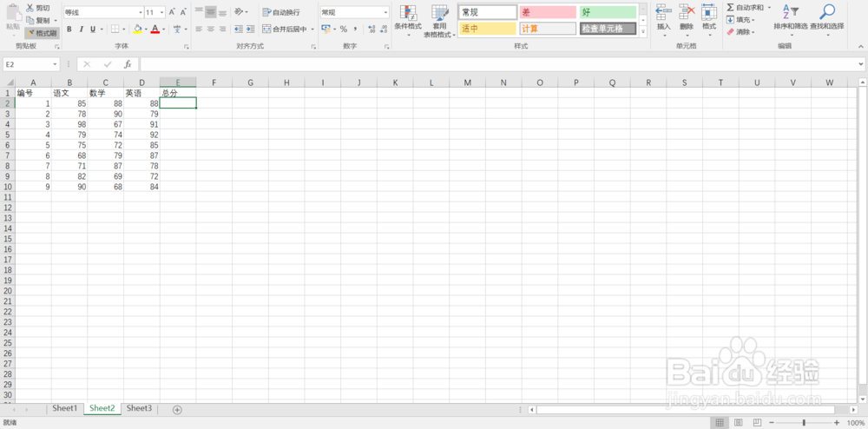Open AutoSum dropdown arrow
The image size is (868, 429).
pyautogui.click(x=769, y=8)
